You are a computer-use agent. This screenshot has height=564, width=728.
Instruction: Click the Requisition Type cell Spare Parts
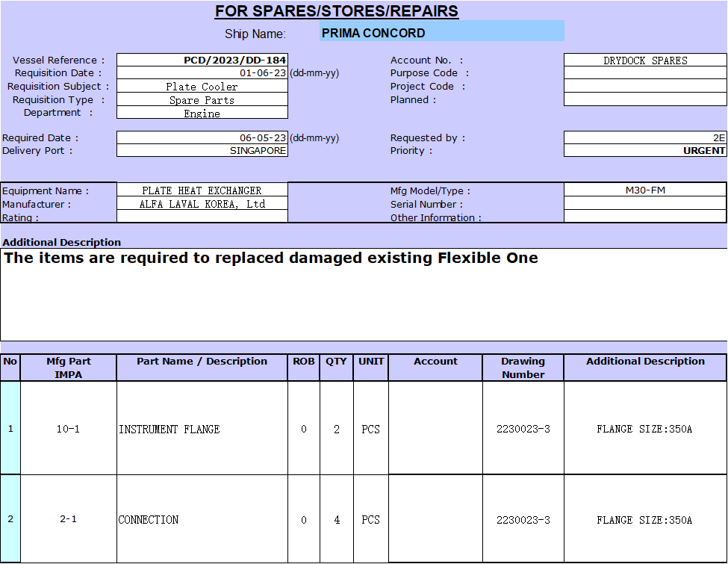point(202,100)
